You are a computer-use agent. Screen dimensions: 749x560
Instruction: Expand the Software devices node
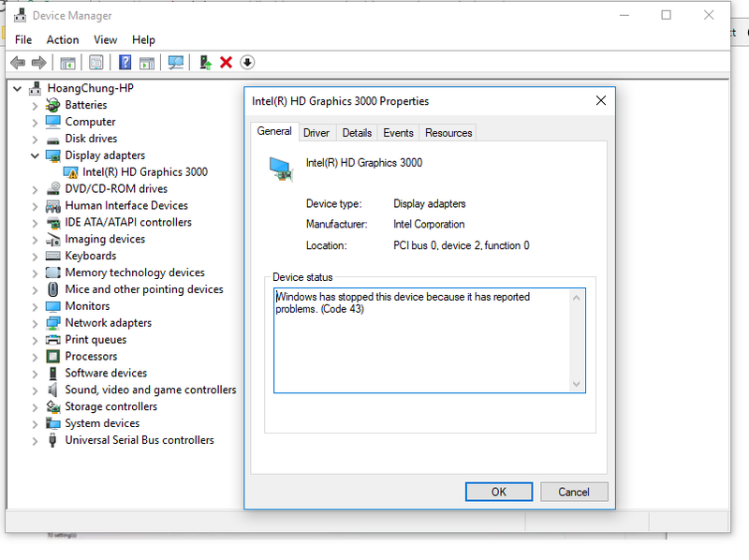click(x=35, y=373)
